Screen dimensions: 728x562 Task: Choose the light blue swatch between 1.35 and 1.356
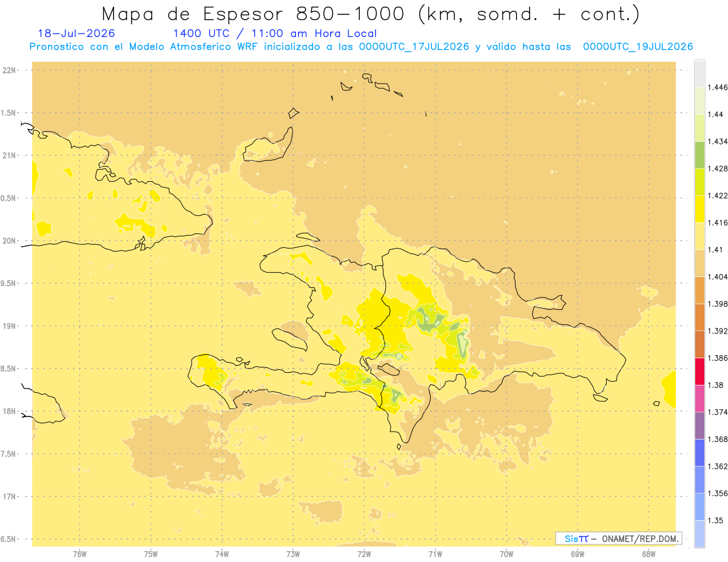click(x=699, y=507)
